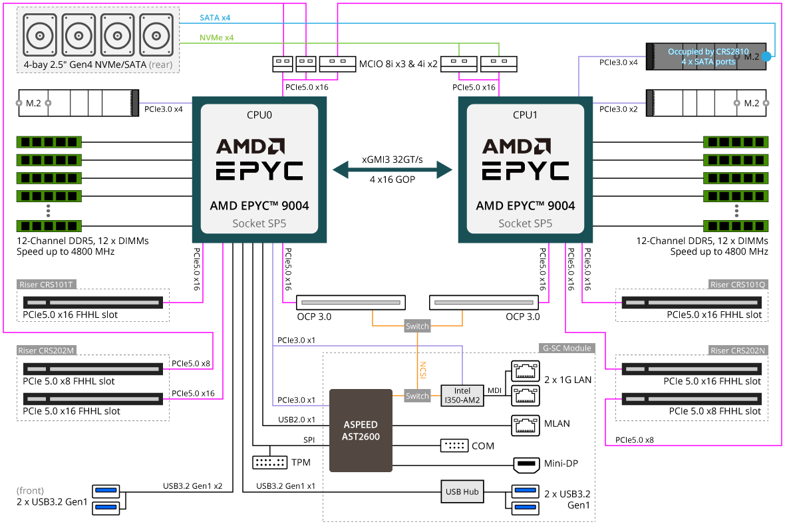
Task: Click the top front USB3.2 Gen1 port
Action: [106, 491]
